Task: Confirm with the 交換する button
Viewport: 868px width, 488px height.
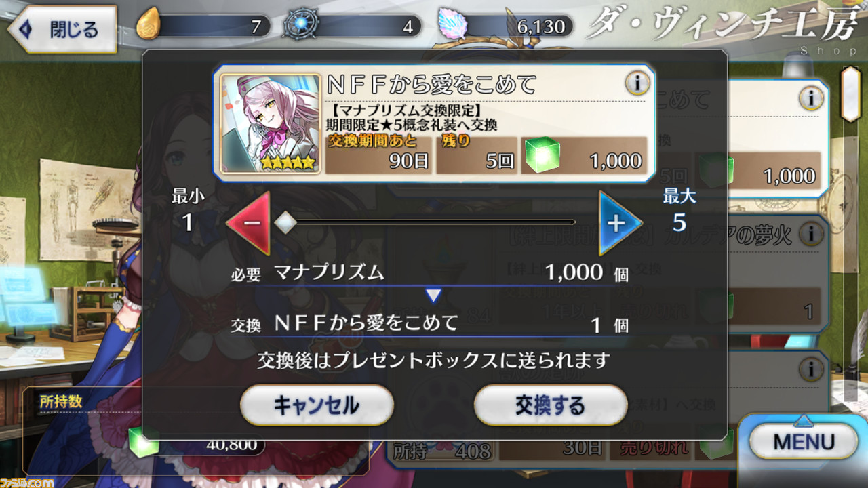Action: click(550, 405)
